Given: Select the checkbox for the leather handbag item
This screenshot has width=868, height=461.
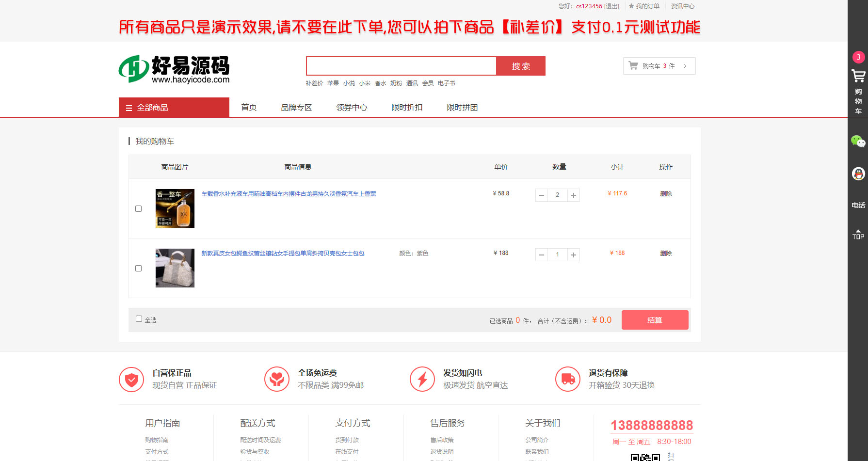Looking at the screenshot, I should pyautogui.click(x=138, y=268).
